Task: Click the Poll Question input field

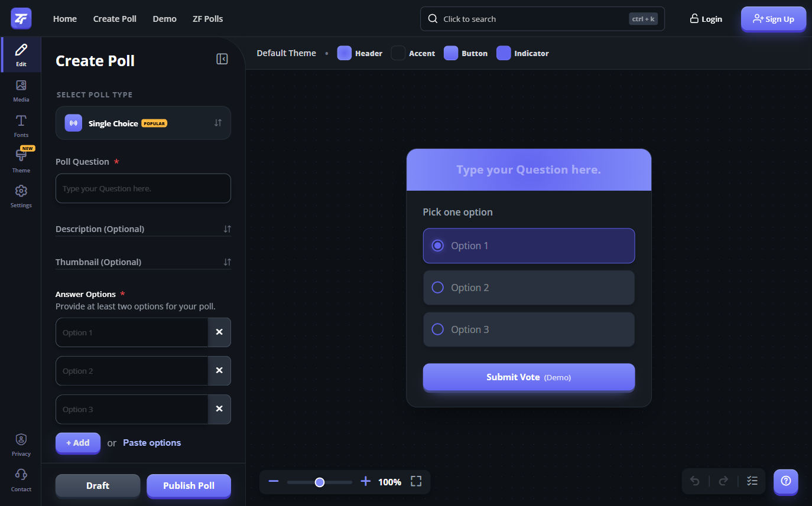Action: 143,188
